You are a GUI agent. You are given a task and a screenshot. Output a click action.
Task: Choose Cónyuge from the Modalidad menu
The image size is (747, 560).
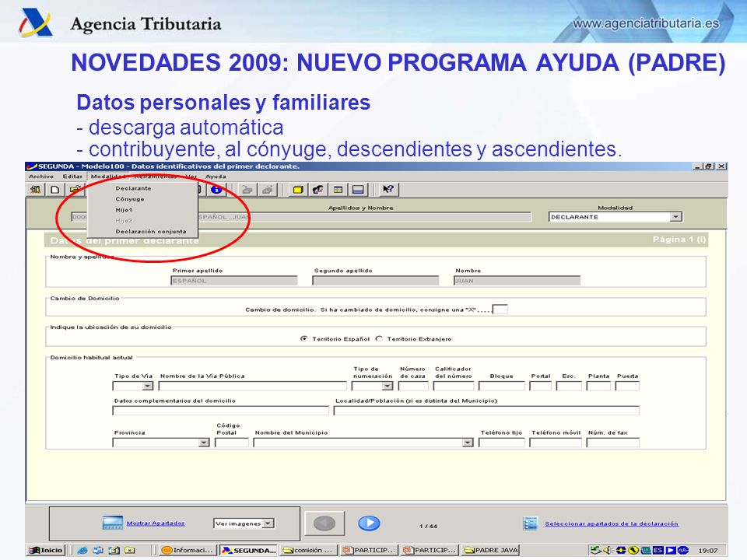point(143,199)
